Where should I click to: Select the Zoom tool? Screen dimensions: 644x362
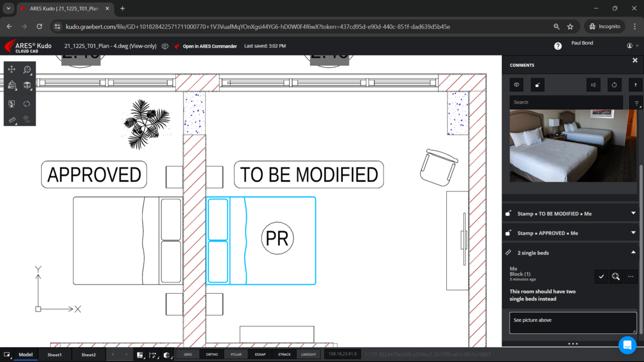tap(27, 70)
